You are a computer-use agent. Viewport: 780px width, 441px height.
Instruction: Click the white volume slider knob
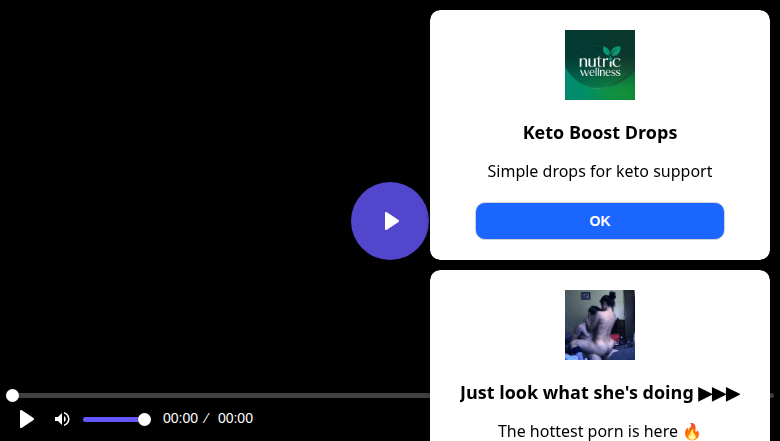pos(144,419)
